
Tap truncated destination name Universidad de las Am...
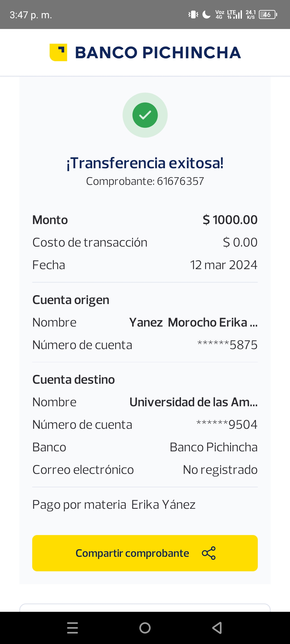(x=193, y=402)
